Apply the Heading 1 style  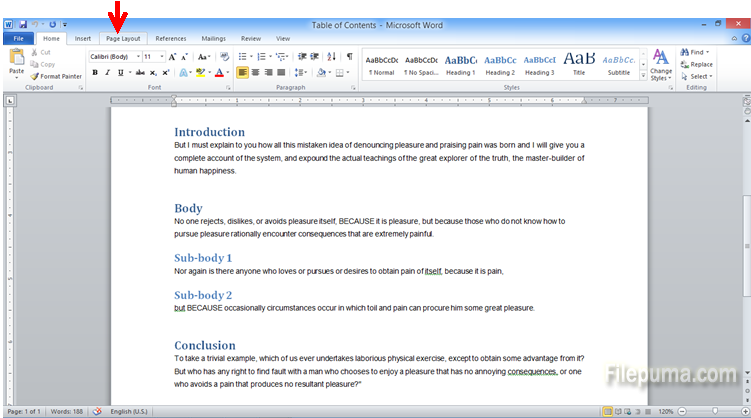click(x=460, y=64)
